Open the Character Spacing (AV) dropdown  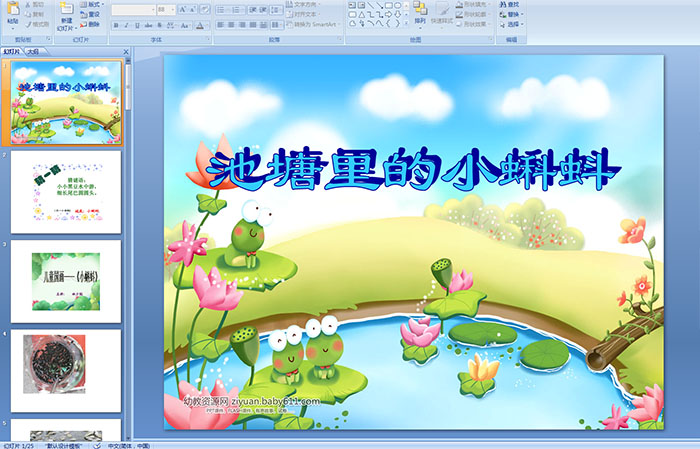click(x=171, y=25)
